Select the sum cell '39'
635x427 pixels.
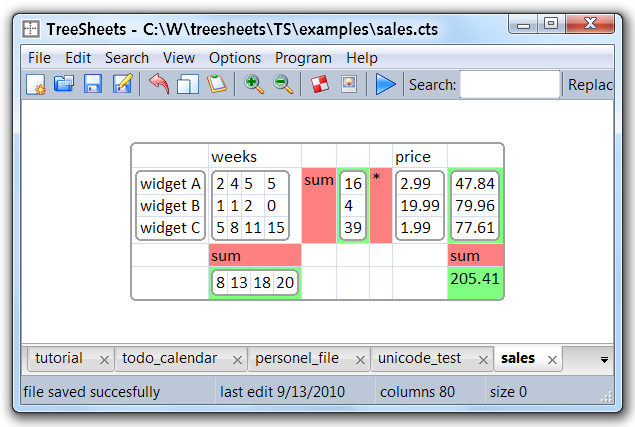353,228
